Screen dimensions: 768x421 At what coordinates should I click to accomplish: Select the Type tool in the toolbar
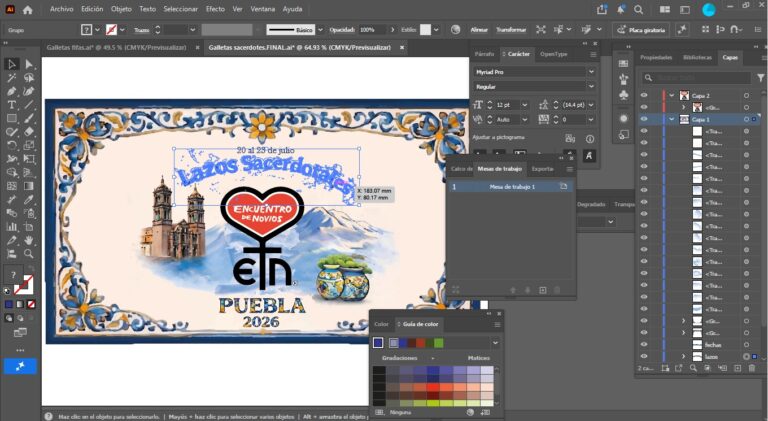click(11, 104)
